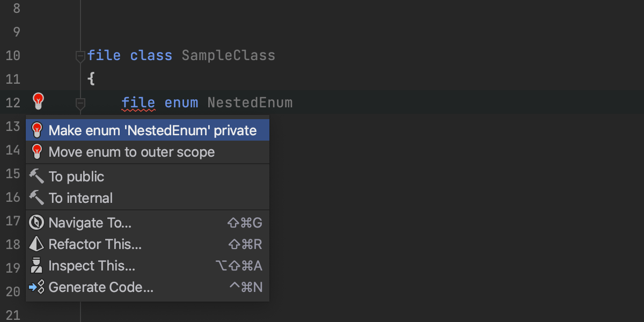Click the Refactor This pyramid icon
Screen dimensions: 644x322
36,244
